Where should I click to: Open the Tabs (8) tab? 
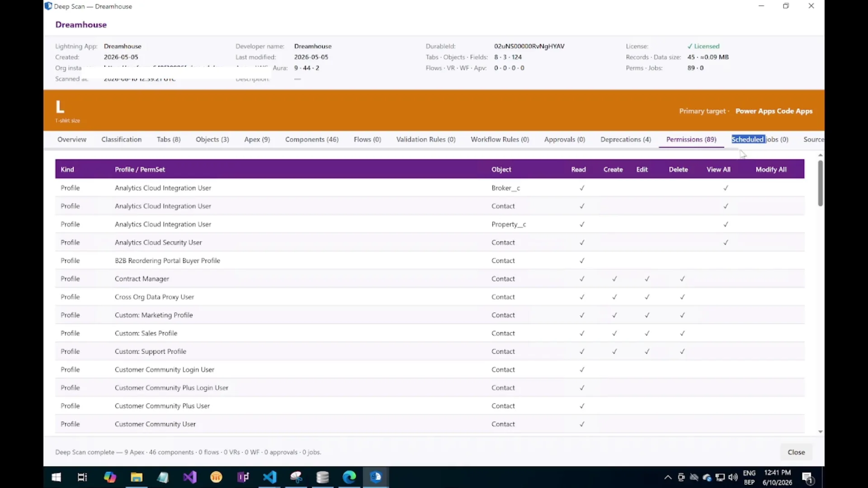169,139
